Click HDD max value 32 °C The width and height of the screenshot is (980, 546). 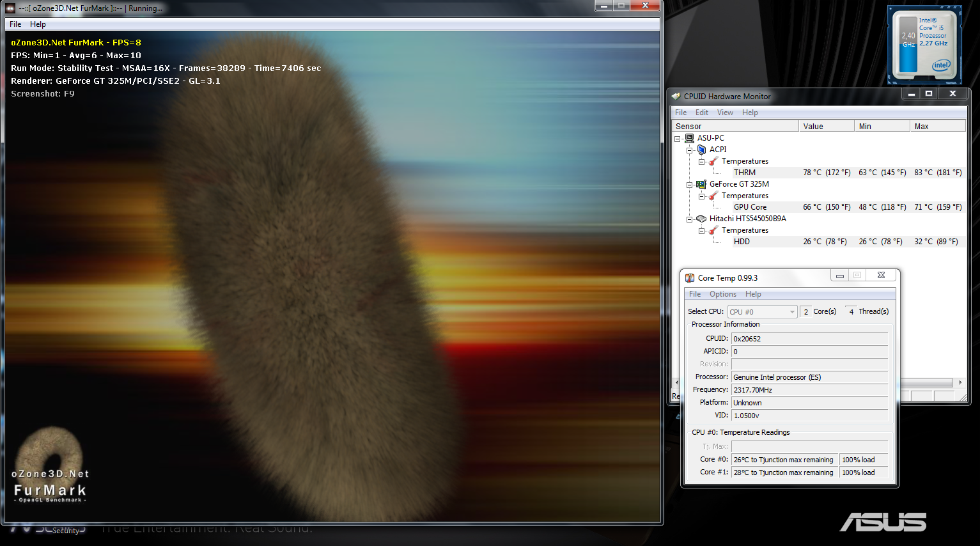click(936, 242)
